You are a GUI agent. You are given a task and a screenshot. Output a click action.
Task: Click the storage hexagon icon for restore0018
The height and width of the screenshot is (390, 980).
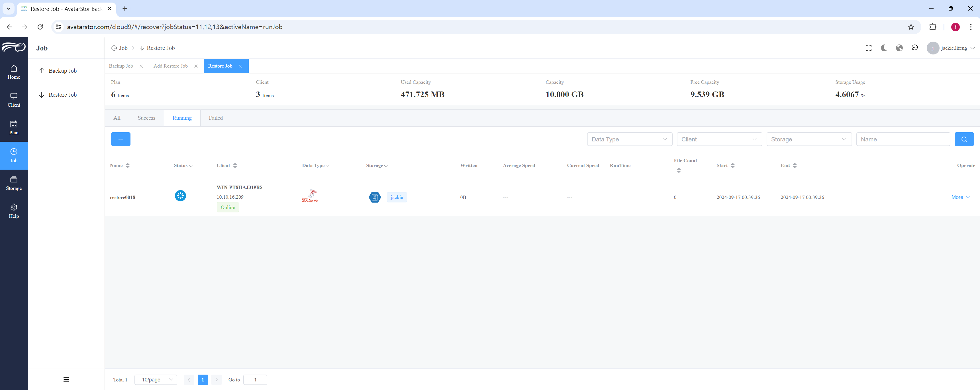[375, 197]
